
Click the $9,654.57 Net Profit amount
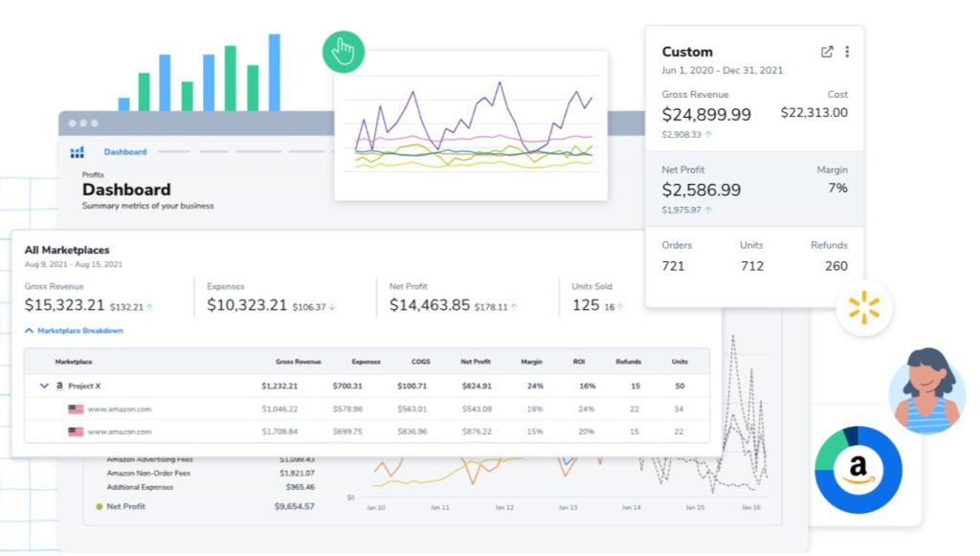point(295,506)
